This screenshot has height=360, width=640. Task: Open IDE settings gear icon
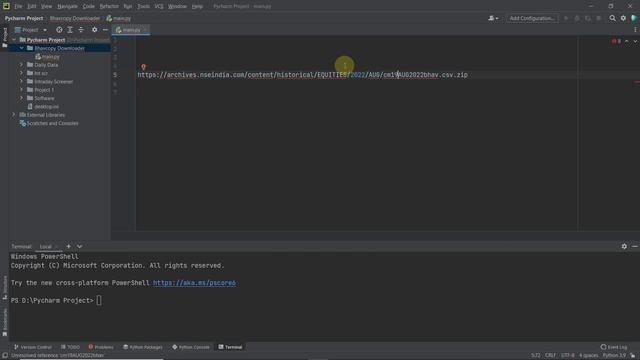click(x=623, y=18)
